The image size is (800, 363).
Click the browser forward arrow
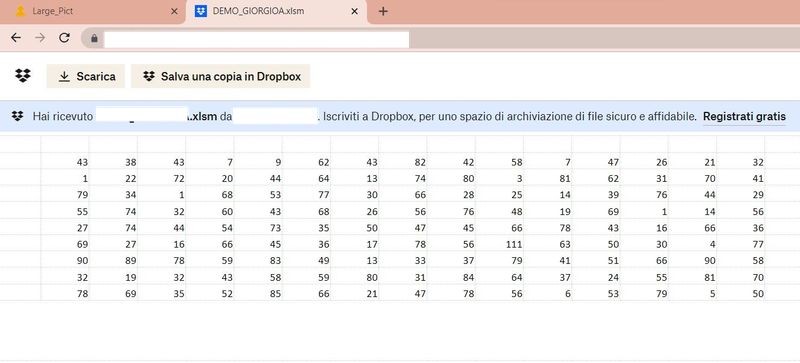click(40, 38)
